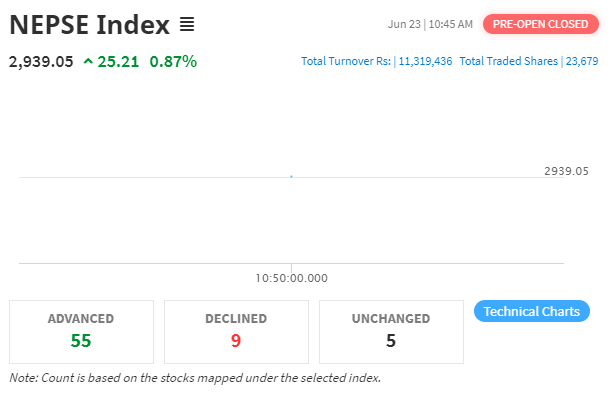Click the Total Turnover Rs link
This screenshot has height=396, width=613.
tap(346, 61)
